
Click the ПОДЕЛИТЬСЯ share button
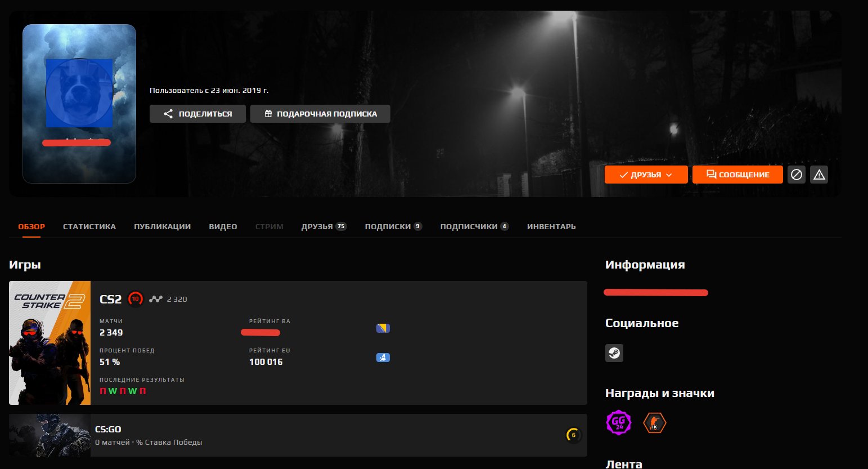pos(197,113)
